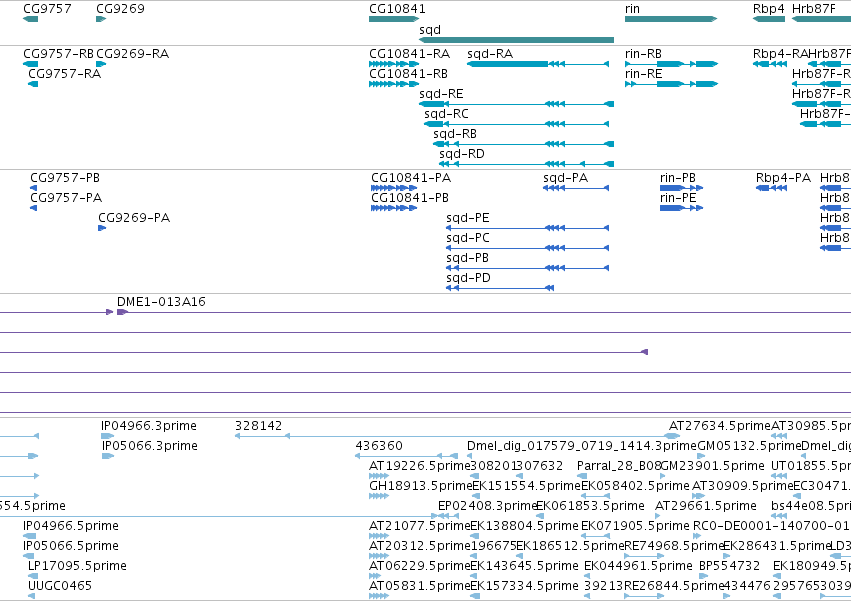The width and height of the screenshot is (851, 601).
Task: Select the Rbp4-RA transcript label
Action: (x=780, y=54)
